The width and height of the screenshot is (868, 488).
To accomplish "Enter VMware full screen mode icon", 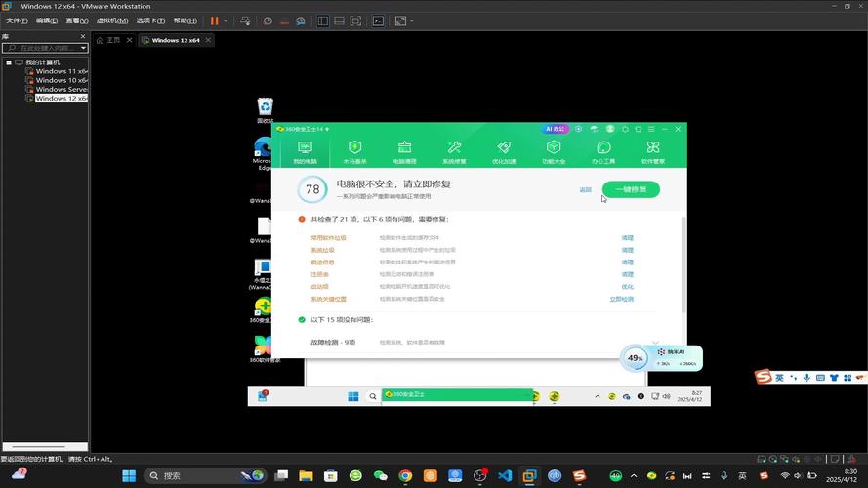I will click(355, 20).
